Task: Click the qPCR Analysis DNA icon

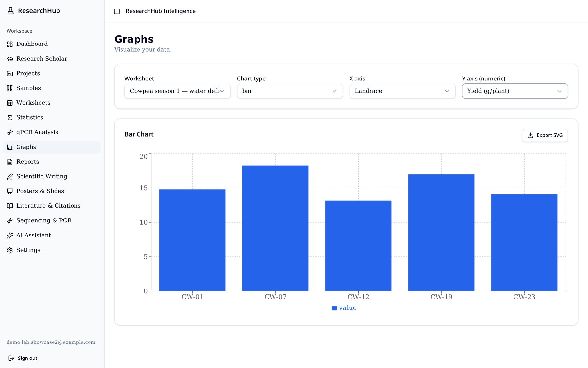Action: [10, 132]
